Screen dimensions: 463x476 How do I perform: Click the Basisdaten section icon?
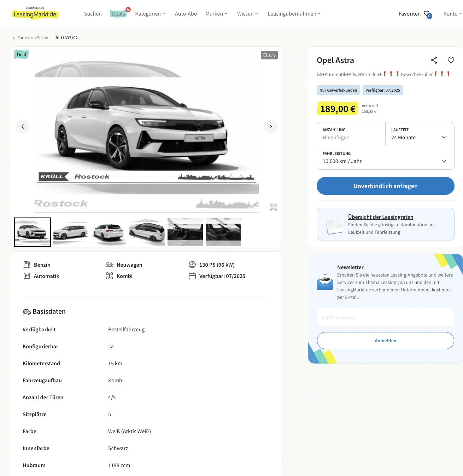coord(27,312)
